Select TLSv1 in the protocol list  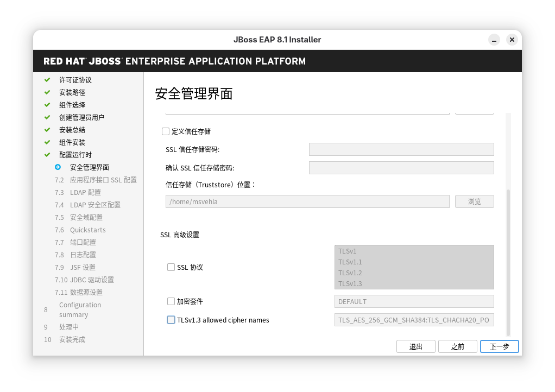click(x=414, y=251)
